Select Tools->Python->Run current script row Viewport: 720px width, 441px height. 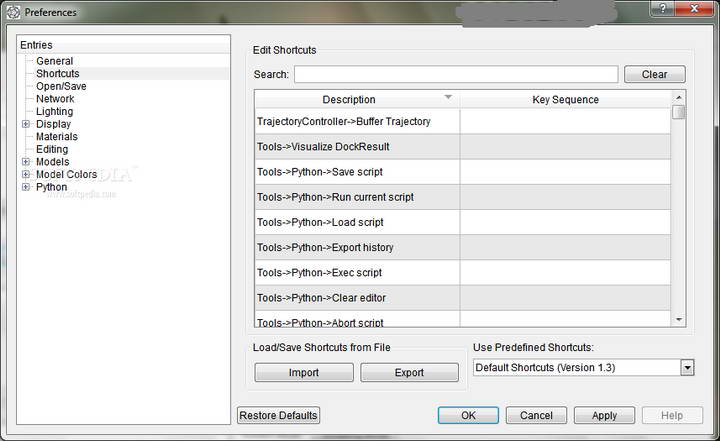coord(462,197)
